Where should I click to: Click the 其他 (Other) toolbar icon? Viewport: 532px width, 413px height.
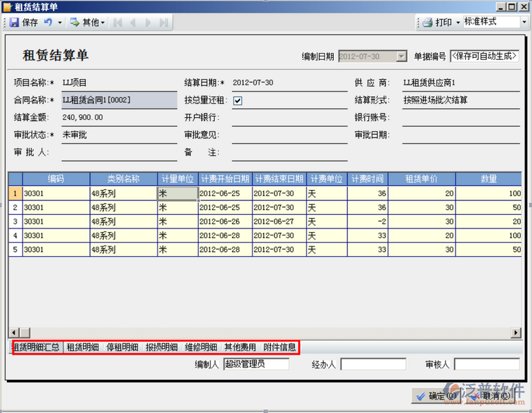point(74,23)
